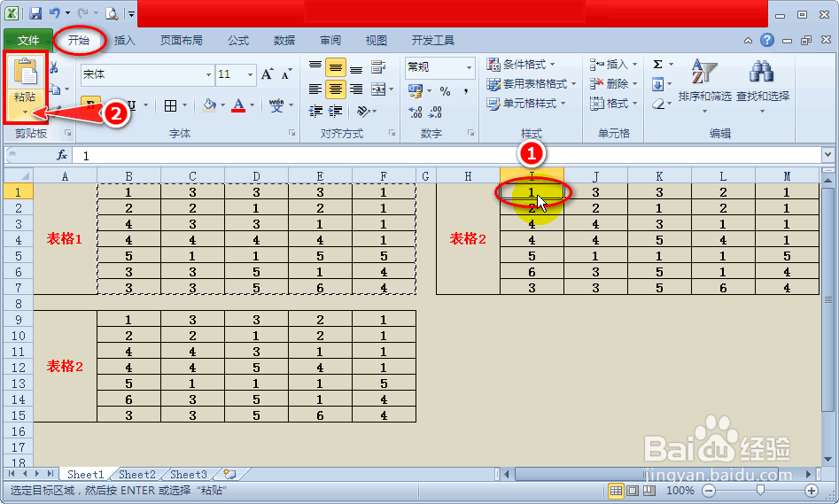Click the 格式 cells format button
The width and height of the screenshot is (839, 504).
pos(613,104)
